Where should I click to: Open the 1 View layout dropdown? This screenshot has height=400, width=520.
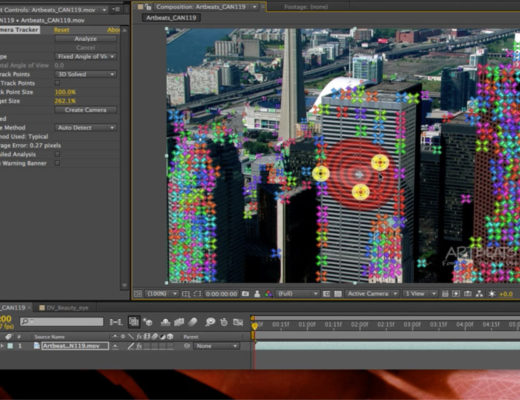point(419,294)
